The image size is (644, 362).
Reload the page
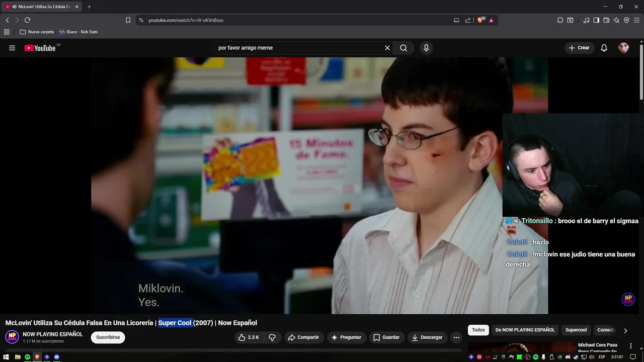point(28,20)
